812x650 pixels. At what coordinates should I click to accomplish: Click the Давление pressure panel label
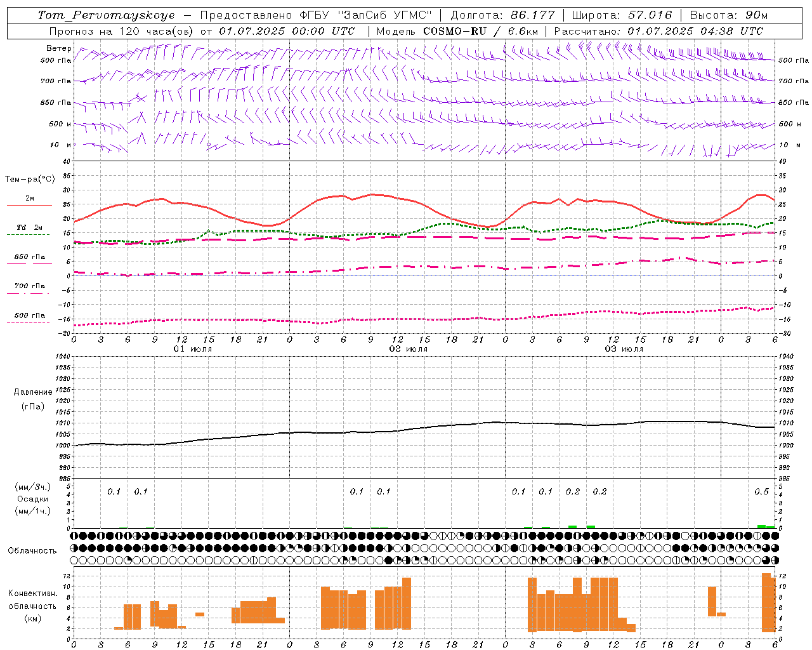(33, 392)
